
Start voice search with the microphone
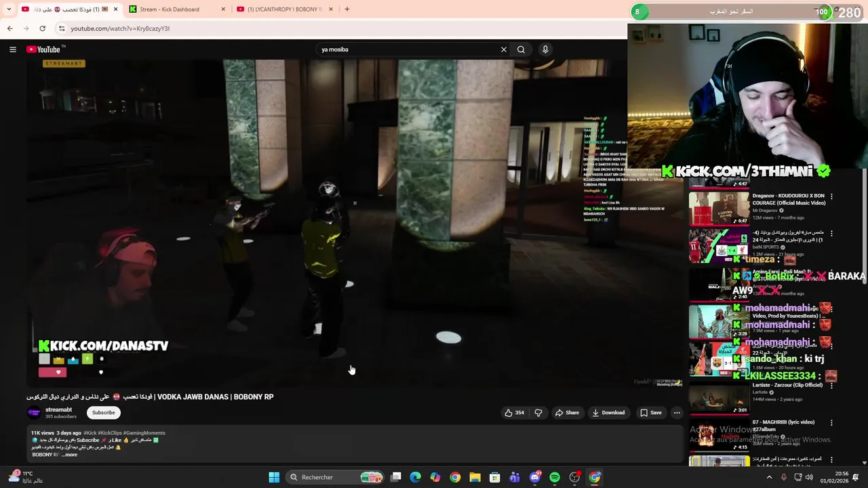545,49
